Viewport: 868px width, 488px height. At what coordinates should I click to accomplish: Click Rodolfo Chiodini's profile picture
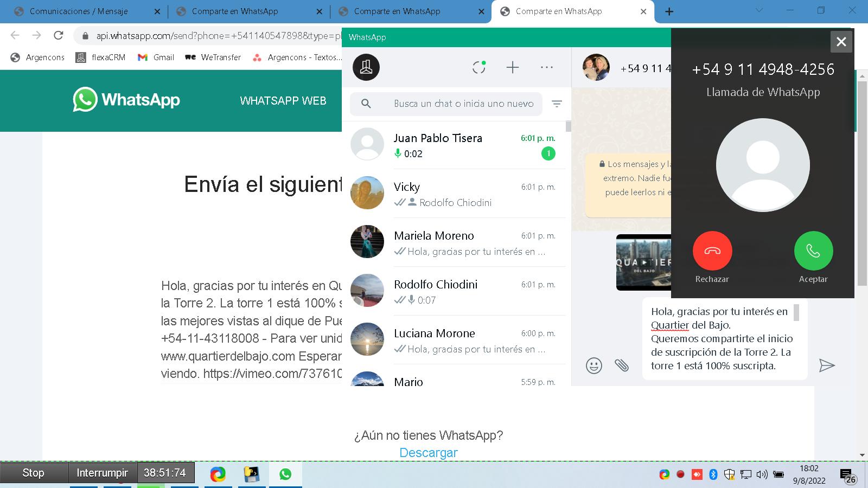[x=367, y=290]
